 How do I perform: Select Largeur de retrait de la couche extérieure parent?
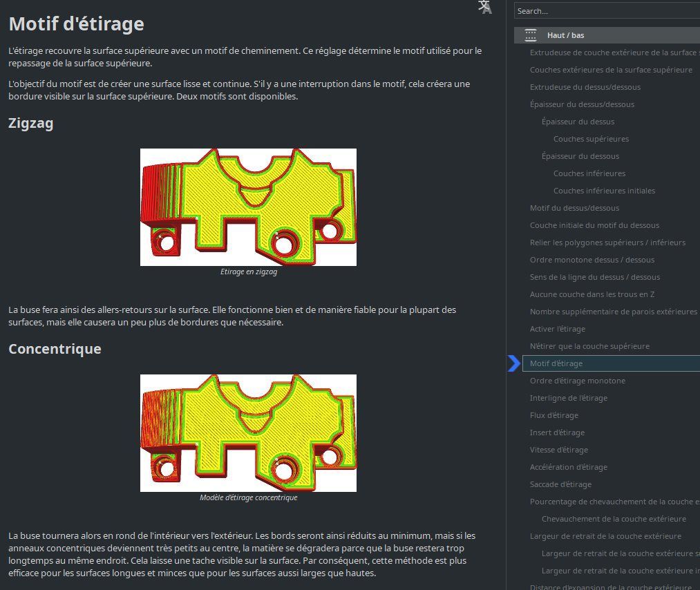tap(605, 536)
